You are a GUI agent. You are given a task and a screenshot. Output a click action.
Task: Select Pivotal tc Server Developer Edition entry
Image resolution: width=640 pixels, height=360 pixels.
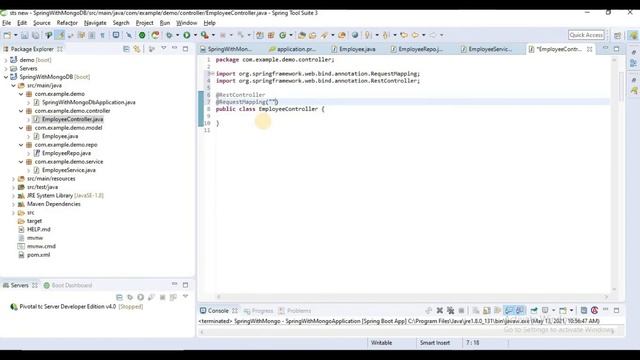pos(76,307)
